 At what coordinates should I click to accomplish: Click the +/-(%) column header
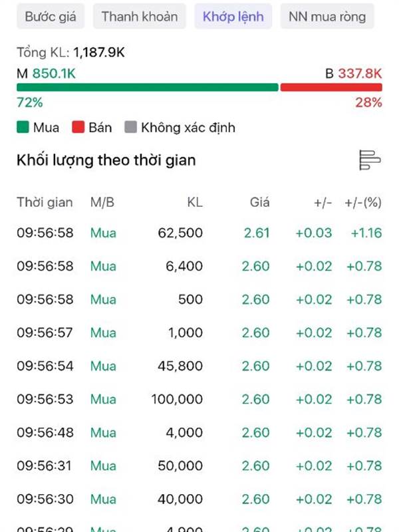click(363, 203)
